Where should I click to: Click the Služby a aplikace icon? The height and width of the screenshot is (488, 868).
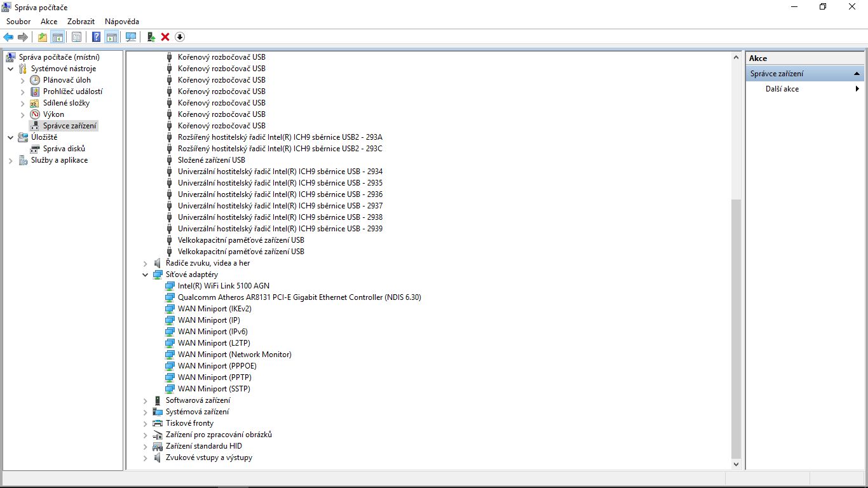23,160
